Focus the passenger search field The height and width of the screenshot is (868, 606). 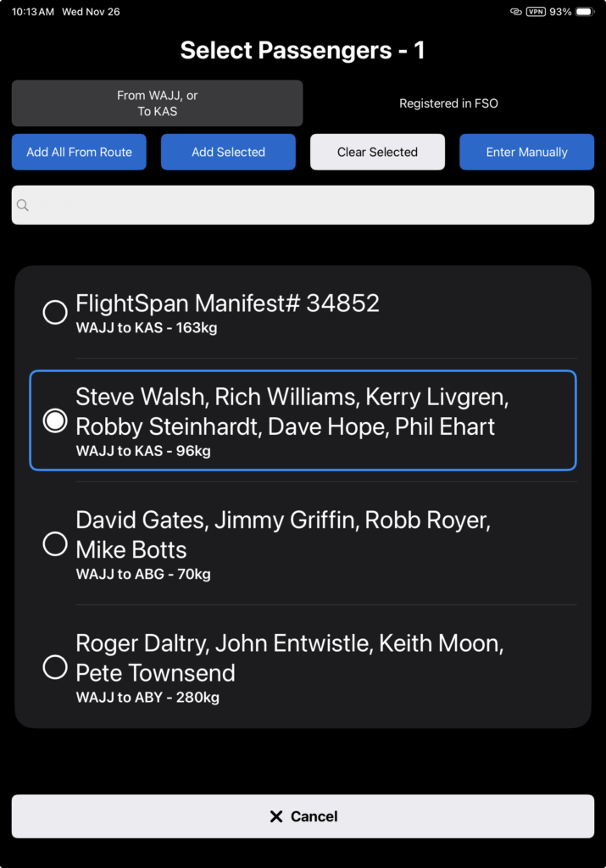303,205
